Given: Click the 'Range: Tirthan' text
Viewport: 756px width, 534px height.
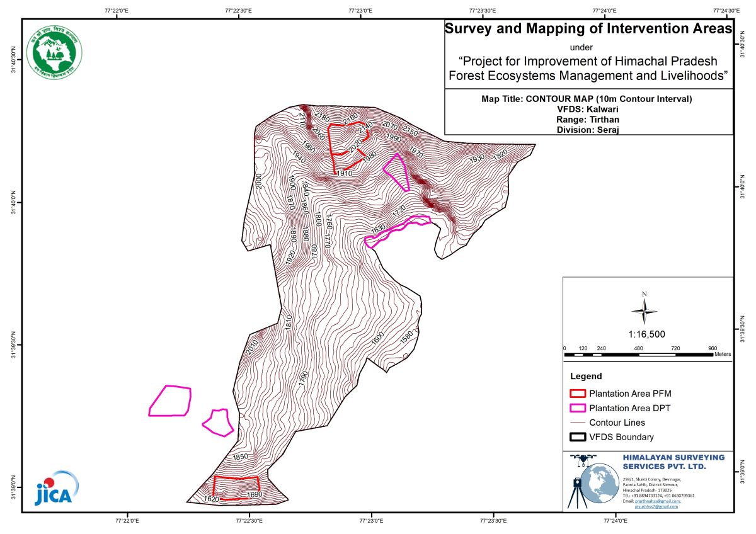Looking at the screenshot, I should click(588, 119).
